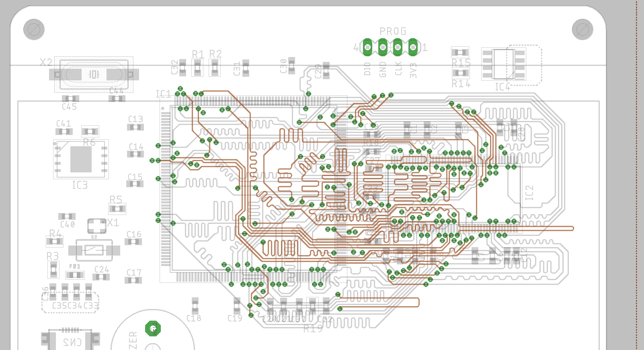Screen dimensions: 644x350
Task: Select the top-left mounting hole
Action: [x=34, y=29]
